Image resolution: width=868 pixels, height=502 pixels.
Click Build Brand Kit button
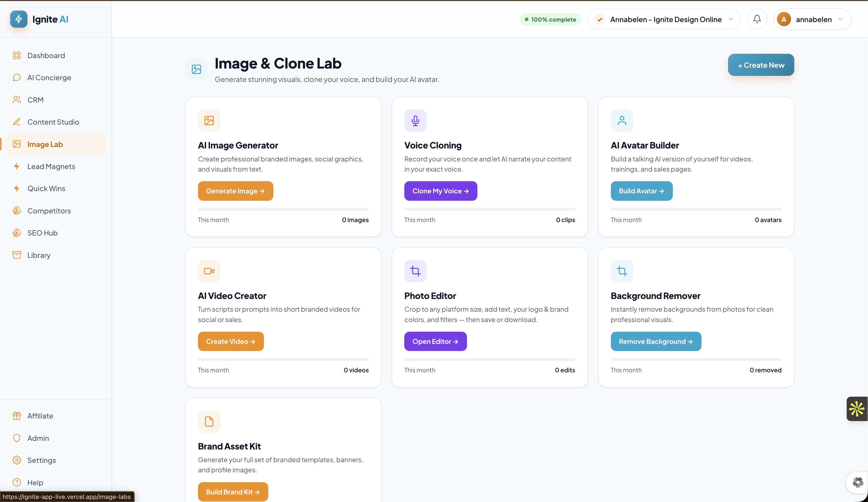233,492
